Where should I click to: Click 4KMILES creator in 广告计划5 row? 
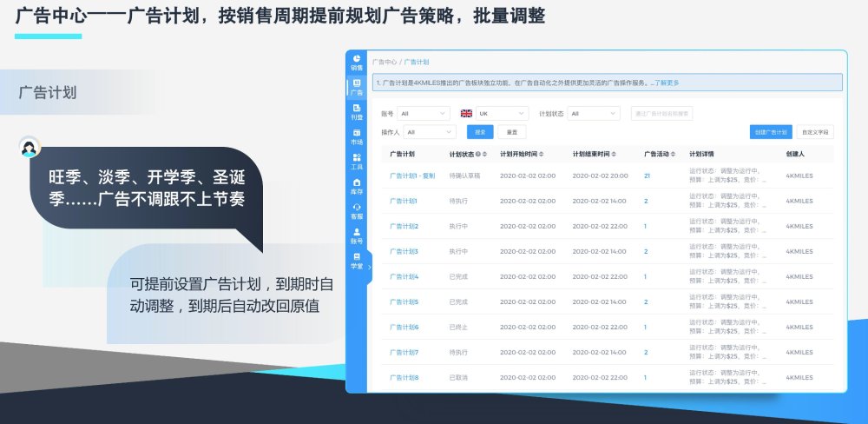(799, 302)
